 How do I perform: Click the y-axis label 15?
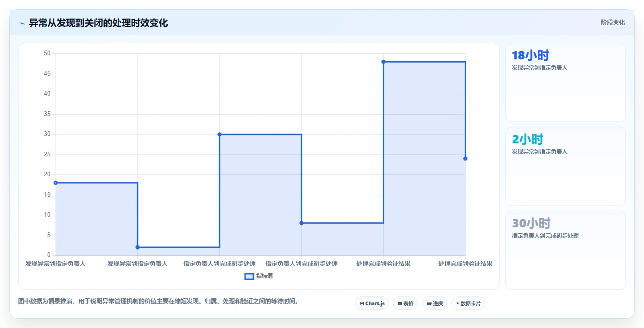point(47,195)
